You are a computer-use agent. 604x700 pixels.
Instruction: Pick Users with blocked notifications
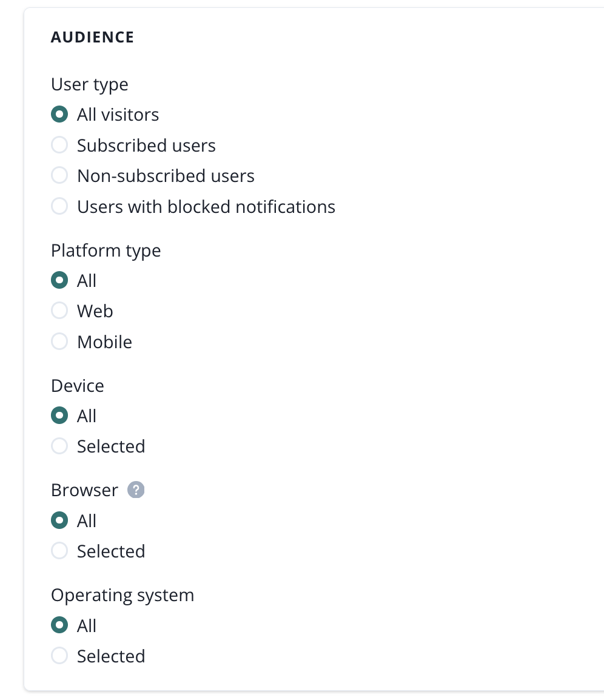pos(59,207)
